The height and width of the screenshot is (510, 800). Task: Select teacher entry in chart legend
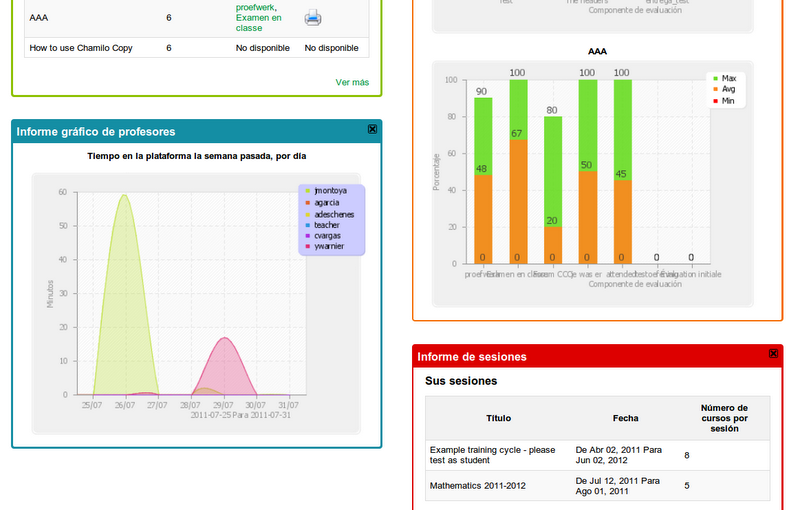[326, 225]
